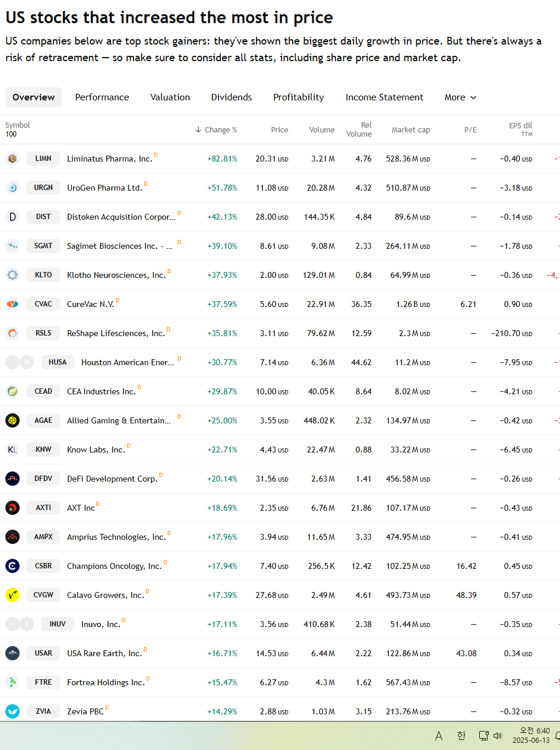This screenshot has width=560, height=750.
Task: Click the CVAC ticker symbol button
Action: [x=43, y=304]
